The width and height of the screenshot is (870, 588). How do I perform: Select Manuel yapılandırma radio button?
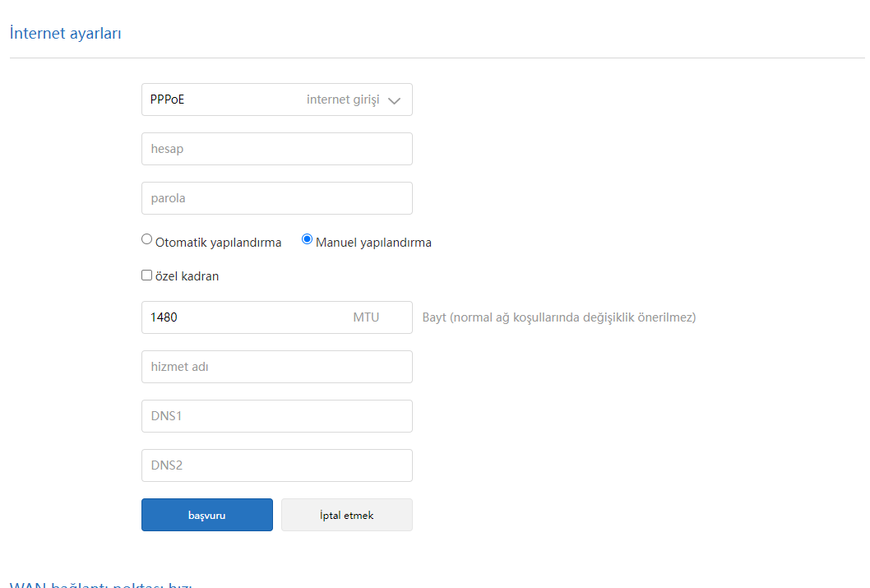(307, 239)
